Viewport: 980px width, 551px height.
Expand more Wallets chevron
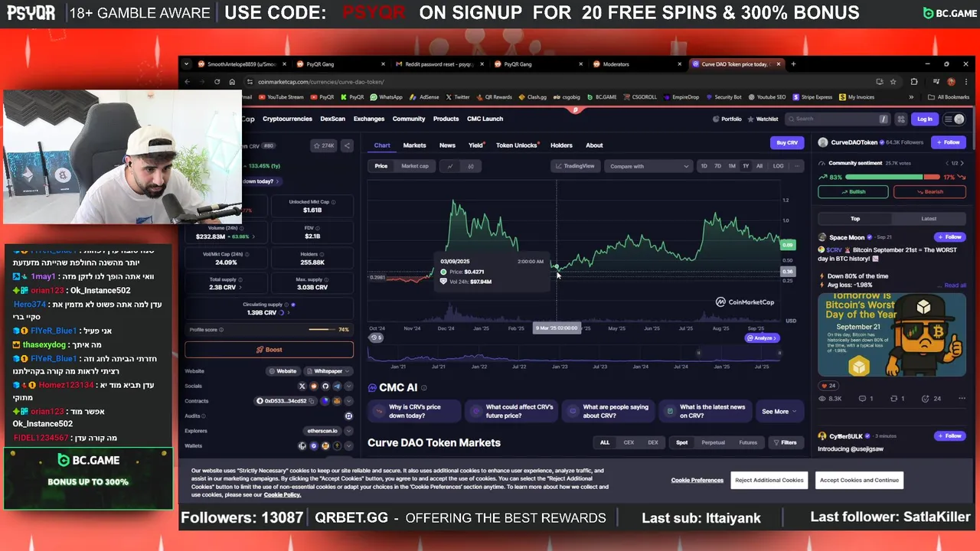tap(348, 445)
